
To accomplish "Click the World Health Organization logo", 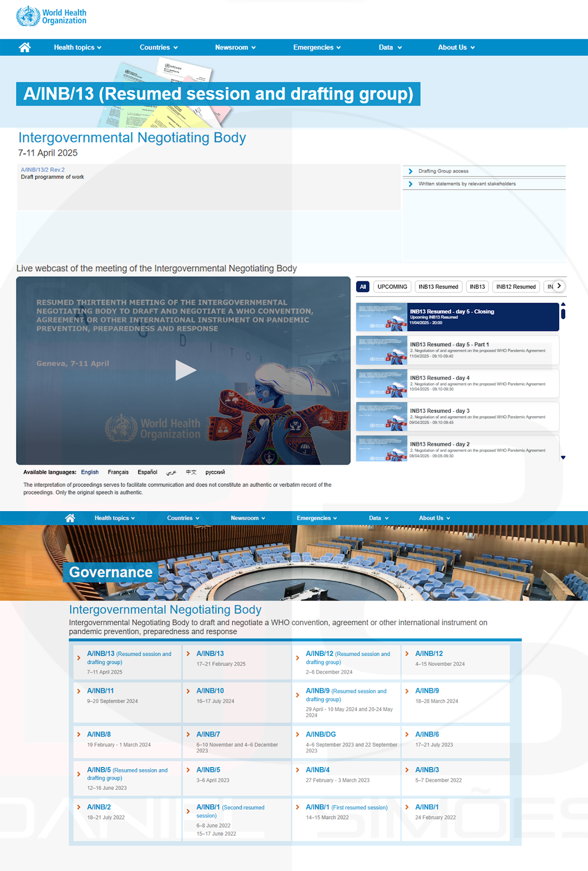I will pos(51,16).
